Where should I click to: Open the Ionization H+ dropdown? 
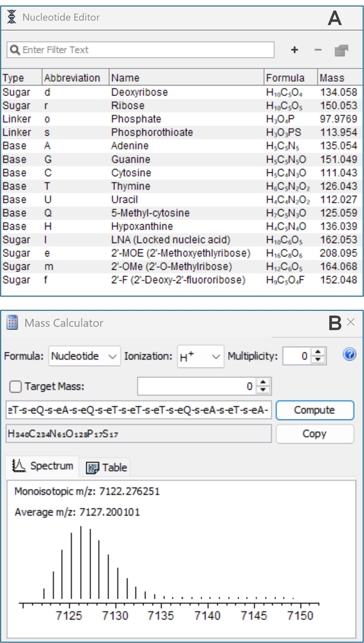(200, 356)
